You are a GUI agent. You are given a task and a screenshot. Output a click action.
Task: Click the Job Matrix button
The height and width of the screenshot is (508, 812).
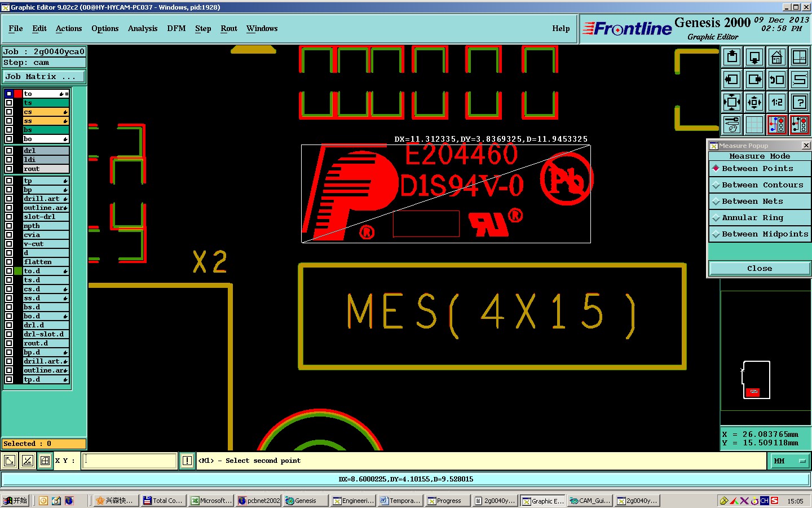pyautogui.click(x=44, y=76)
